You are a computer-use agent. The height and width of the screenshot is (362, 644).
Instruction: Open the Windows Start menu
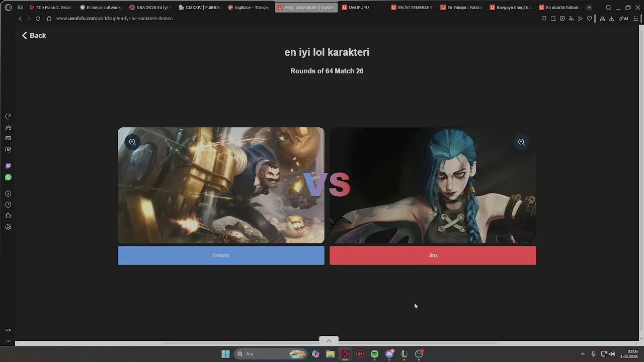pos(225,354)
